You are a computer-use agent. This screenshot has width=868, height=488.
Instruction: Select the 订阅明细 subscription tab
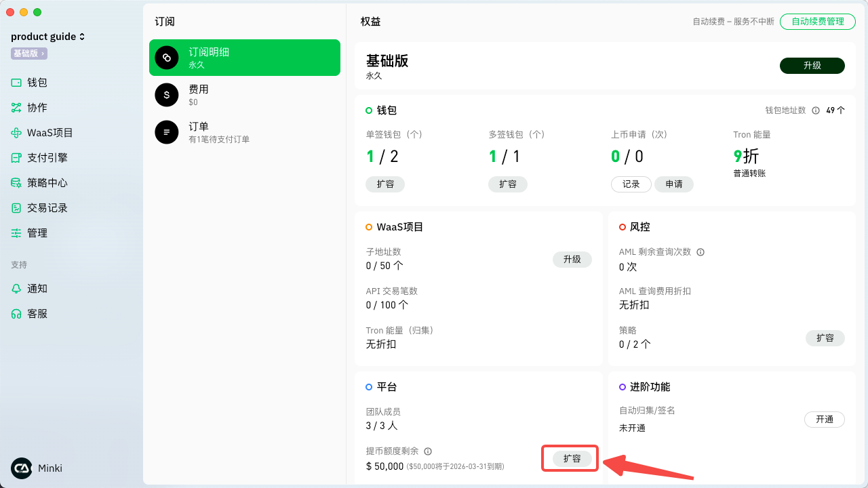(x=244, y=58)
